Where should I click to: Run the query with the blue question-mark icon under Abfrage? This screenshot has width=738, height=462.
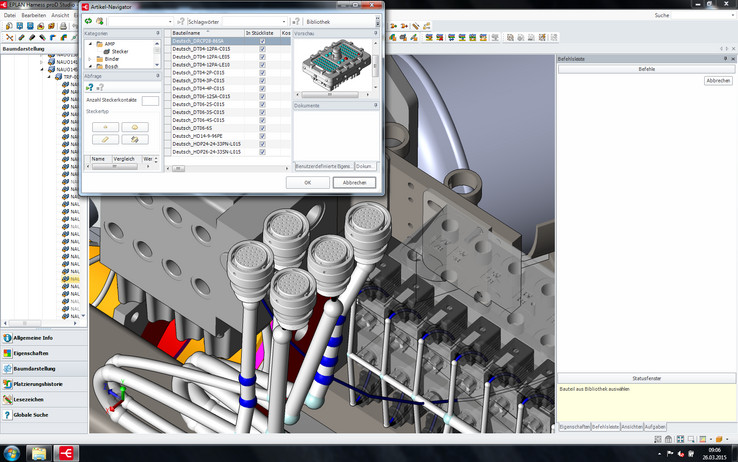89,87
